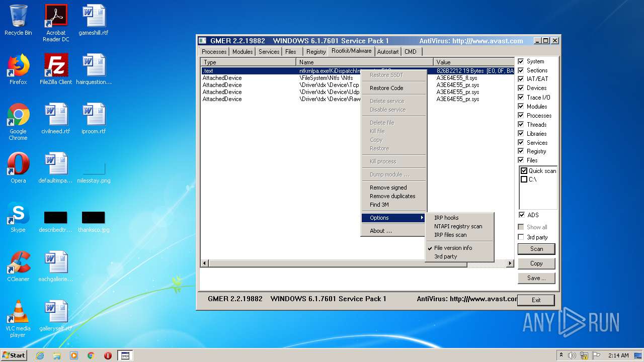Toggle the Threads checkbox
This screenshot has width=644, height=362.
(x=521, y=125)
